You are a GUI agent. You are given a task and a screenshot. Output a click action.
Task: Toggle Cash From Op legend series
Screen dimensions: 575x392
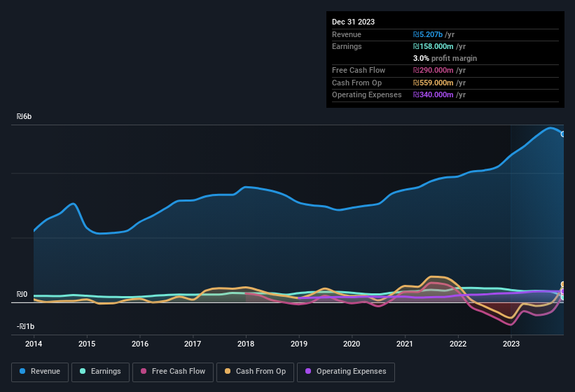point(255,372)
